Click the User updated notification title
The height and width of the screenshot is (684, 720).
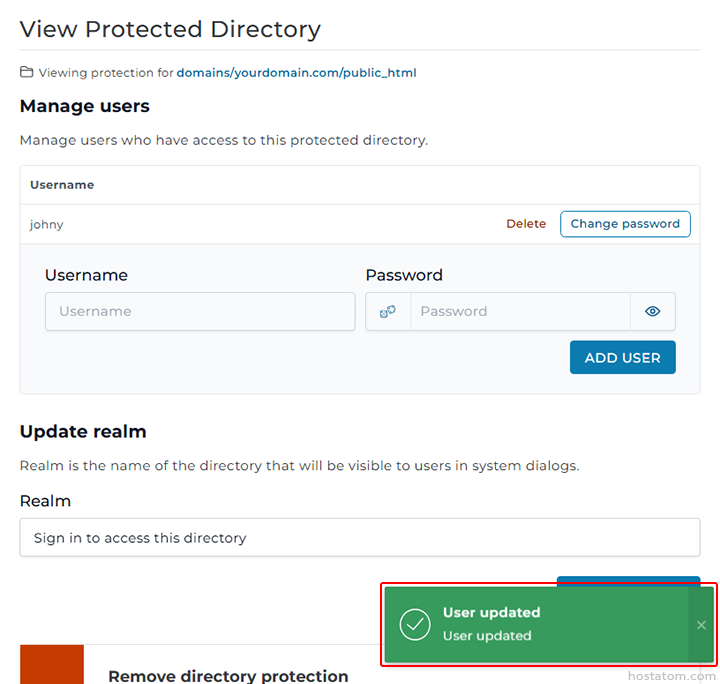(491, 612)
